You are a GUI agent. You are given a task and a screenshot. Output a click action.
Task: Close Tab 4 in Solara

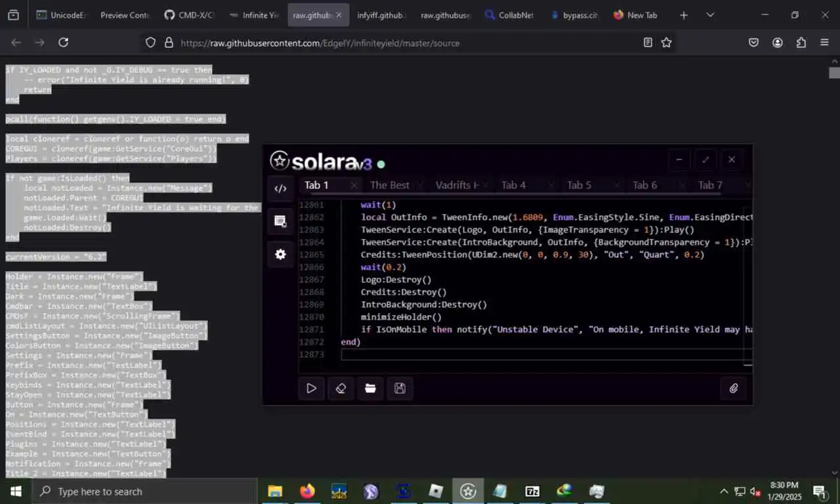(x=552, y=185)
